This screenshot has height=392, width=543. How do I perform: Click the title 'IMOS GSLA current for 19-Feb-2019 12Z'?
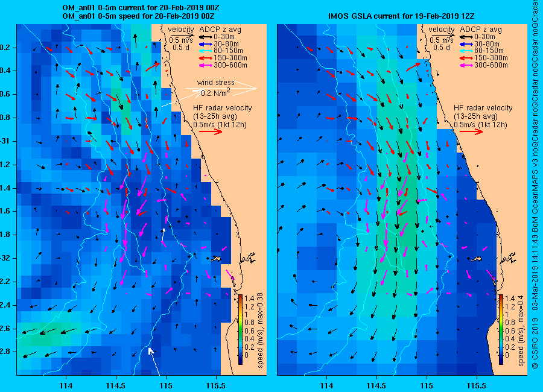401,16
